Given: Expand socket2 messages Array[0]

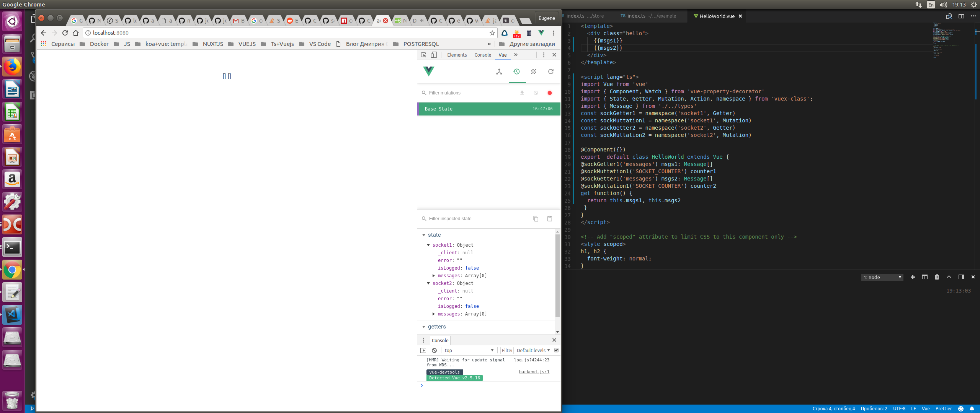Looking at the screenshot, I should [x=434, y=314].
